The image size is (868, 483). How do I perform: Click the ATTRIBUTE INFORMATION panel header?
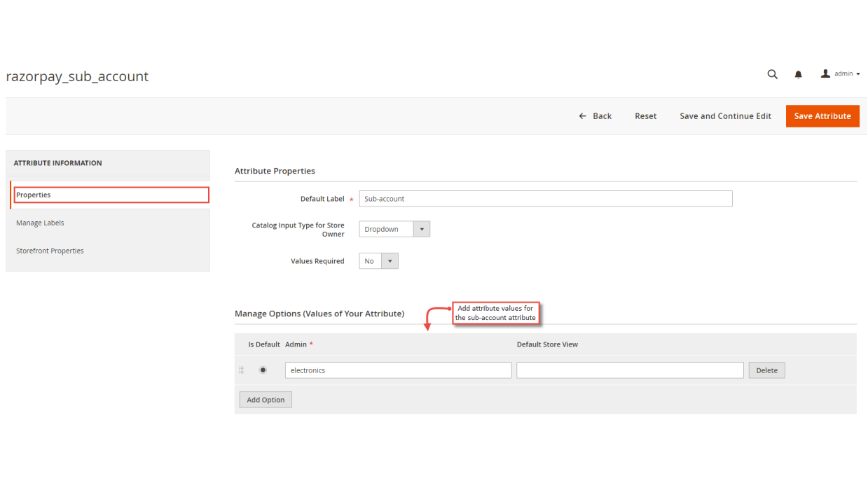(58, 163)
